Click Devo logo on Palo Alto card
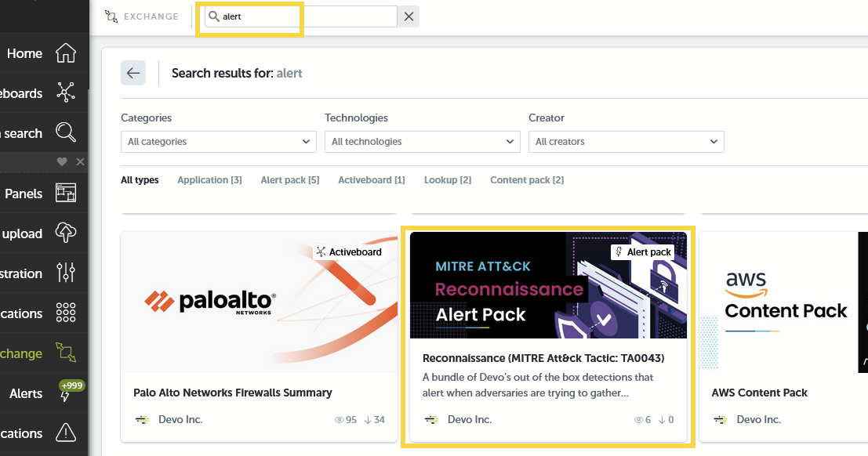Viewport: 868px width, 456px height. [x=142, y=420]
